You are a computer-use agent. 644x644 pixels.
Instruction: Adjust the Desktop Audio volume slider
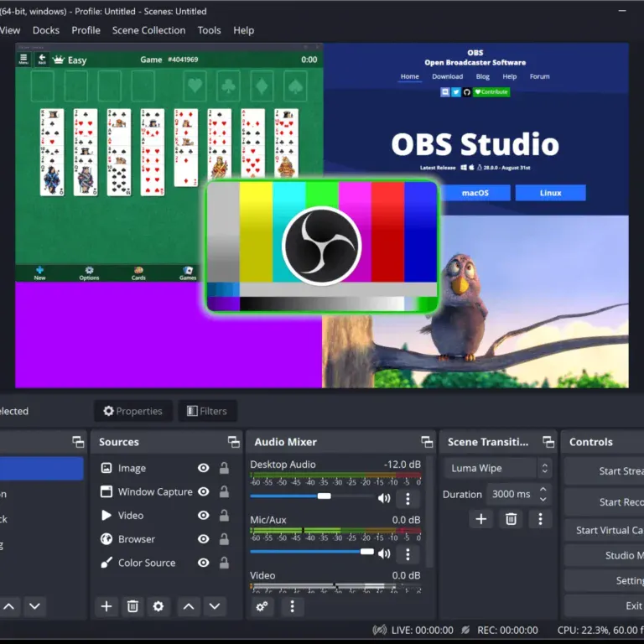tap(324, 496)
